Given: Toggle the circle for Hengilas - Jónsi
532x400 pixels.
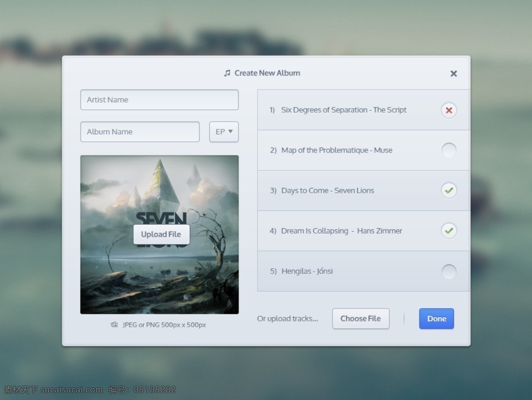Looking at the screenshot, I should [x=449, y=271].
